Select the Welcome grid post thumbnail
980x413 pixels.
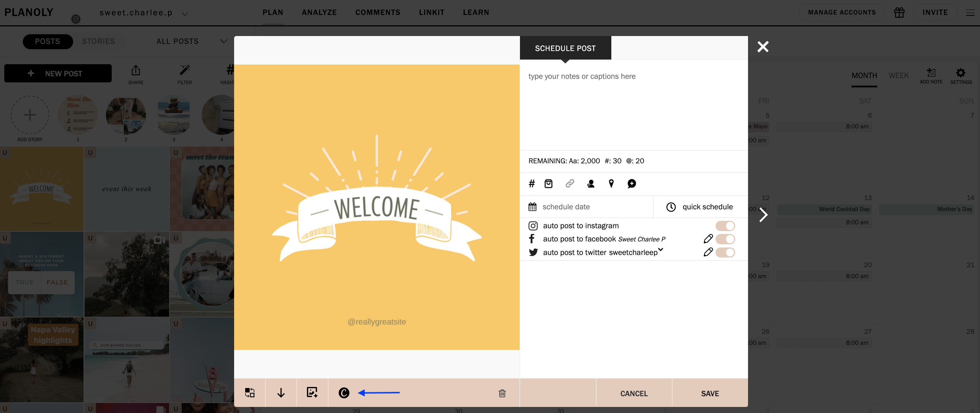41,189
